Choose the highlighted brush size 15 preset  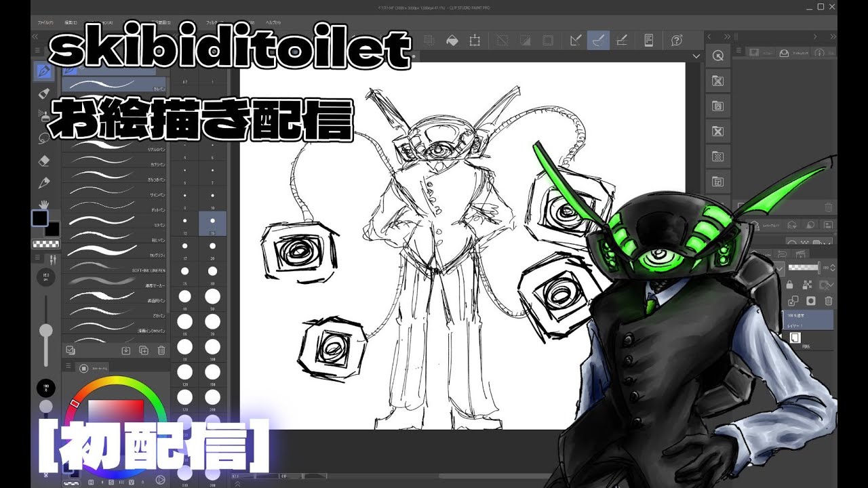click(212, 222)
